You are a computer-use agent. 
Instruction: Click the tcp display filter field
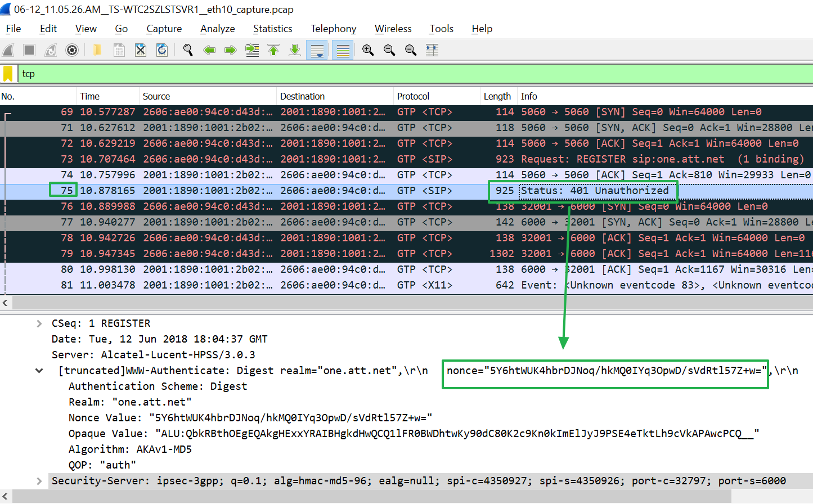[x=415, y=74]
